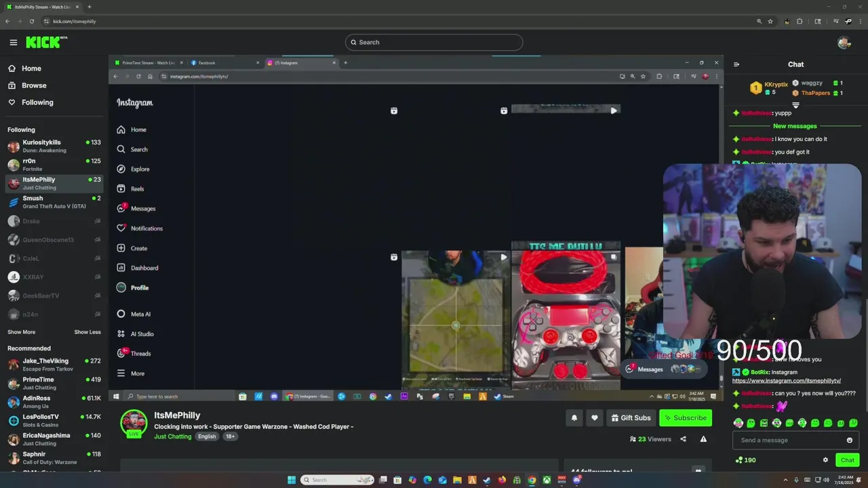868x488 pixels.
Task: Click the Kick logo
Action: [x=46, y=42]
